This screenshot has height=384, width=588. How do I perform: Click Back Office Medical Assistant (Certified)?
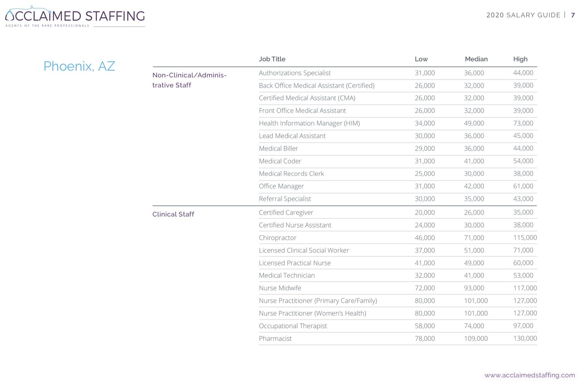click(x=317, y=85)
